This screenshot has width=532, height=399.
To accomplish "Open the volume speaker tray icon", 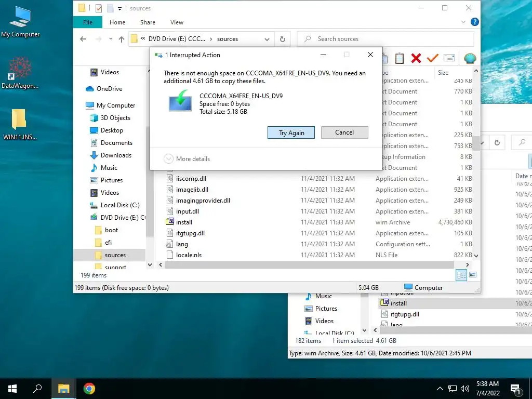I will [x=465, y=389].
